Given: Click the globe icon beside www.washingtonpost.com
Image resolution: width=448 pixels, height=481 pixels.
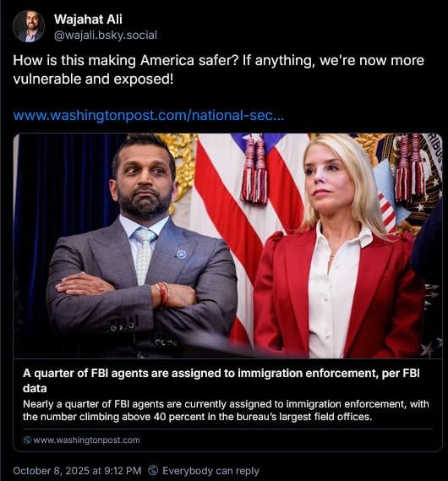Looking at the screenshot, I should tap(27, 440).
